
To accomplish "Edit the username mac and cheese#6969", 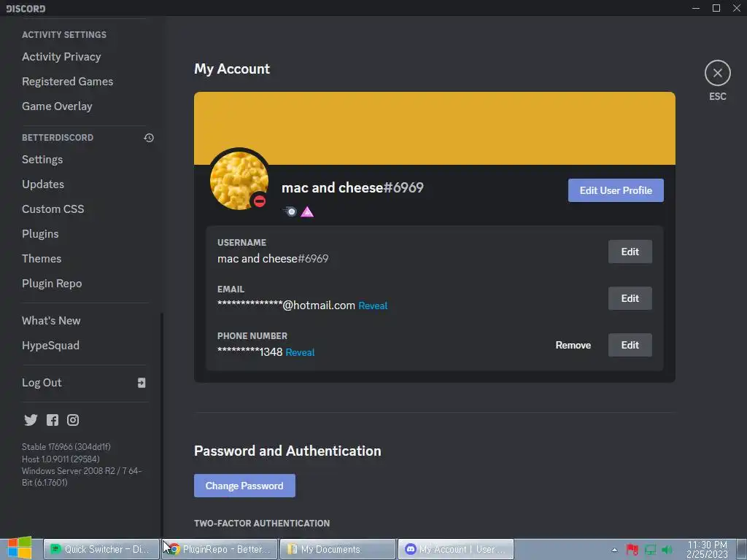I will [x=630, y=252].
